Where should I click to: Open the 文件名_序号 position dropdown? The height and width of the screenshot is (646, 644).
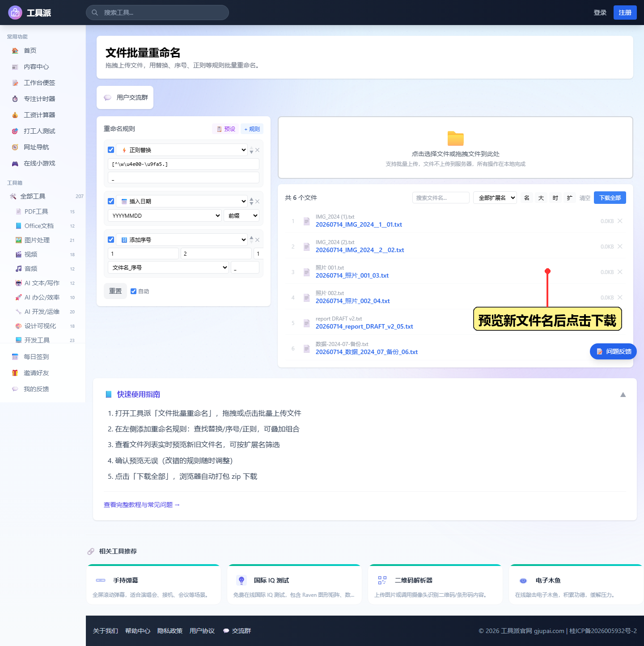click(168, 267)
